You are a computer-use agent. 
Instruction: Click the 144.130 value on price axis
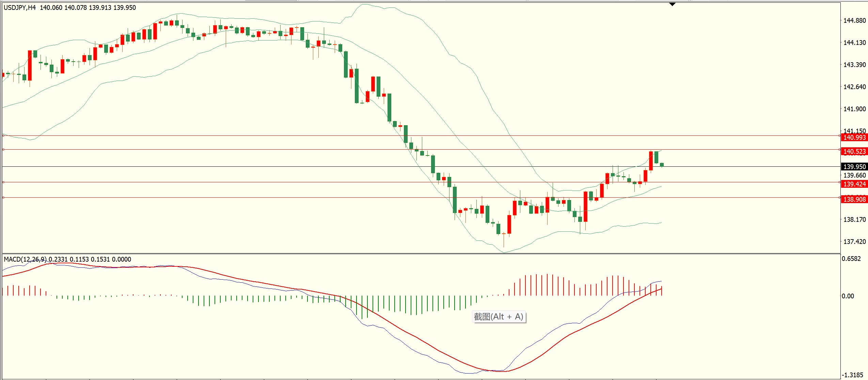click(854, 43)
